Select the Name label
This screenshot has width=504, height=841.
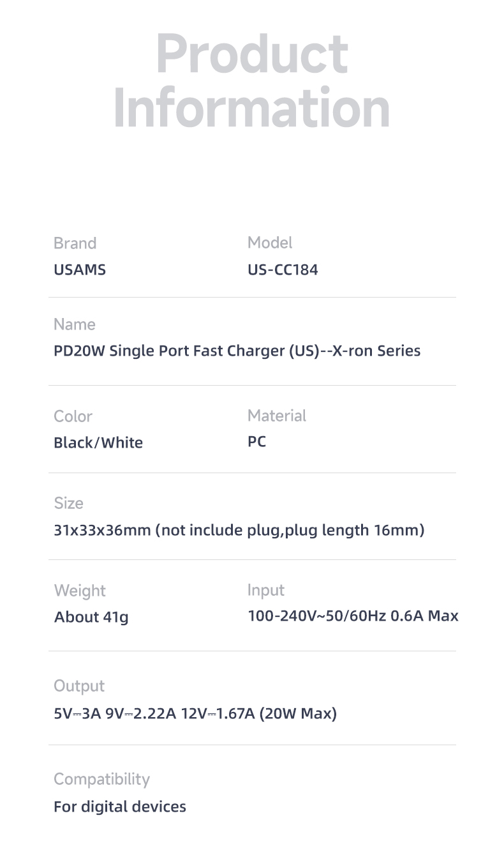click(x=75, y=324)
